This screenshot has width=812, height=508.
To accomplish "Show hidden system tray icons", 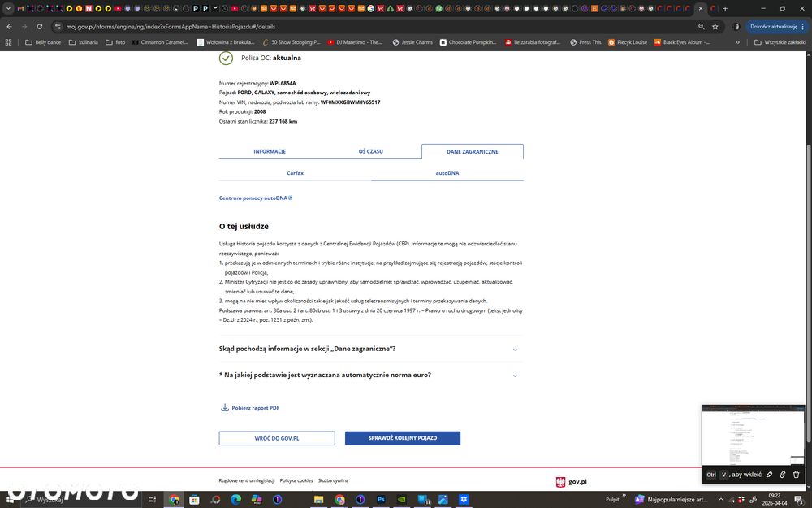I will (x=720, y=499).
